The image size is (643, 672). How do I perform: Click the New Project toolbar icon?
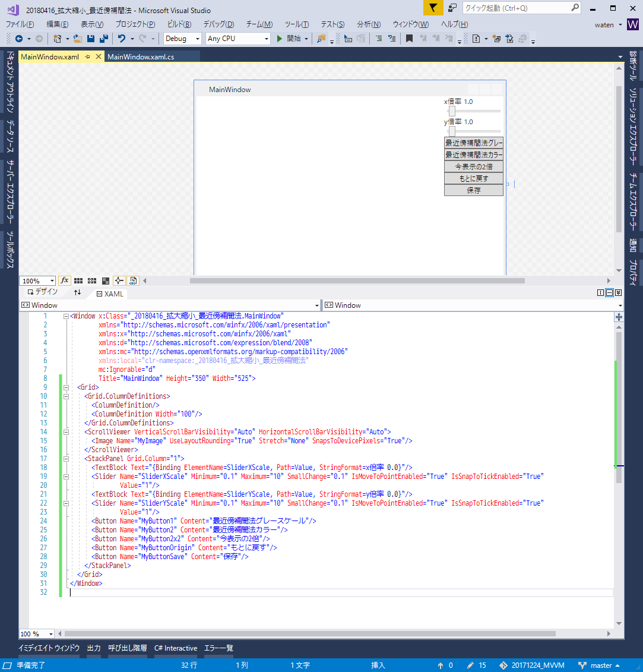click(x=57, y=39)
